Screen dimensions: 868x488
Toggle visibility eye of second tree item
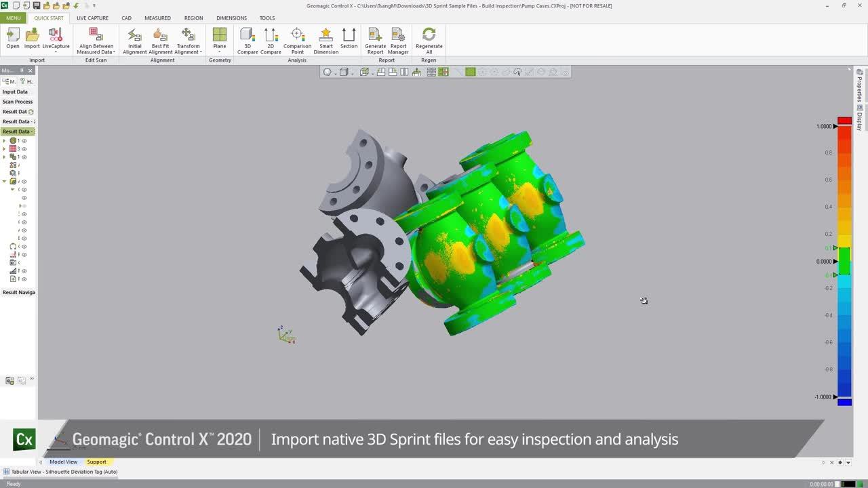(x=24, y=149)
